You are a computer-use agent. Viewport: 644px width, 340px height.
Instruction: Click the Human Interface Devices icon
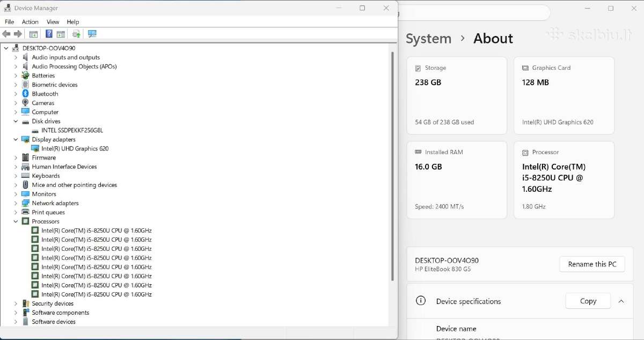click(x=25, y=167)
